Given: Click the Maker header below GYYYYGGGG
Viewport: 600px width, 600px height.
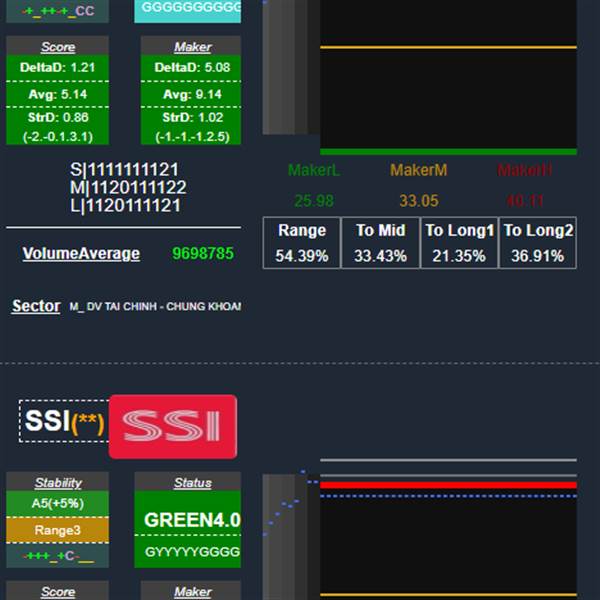Looking at the screenshot, I should click(x=192, y=592).
